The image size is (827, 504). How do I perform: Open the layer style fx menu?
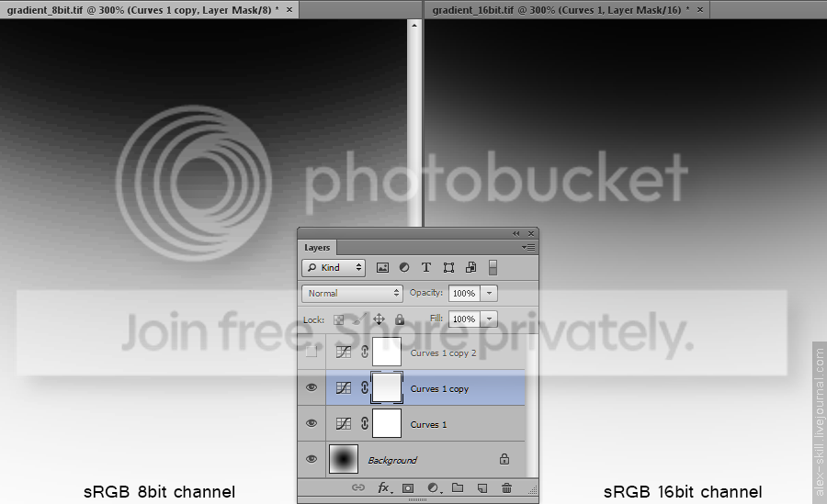point(384,487)
